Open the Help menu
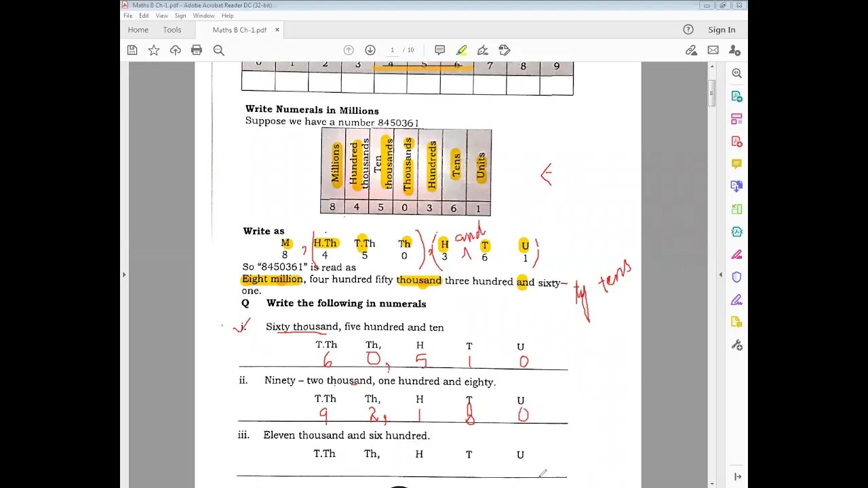 coord(227,16)
